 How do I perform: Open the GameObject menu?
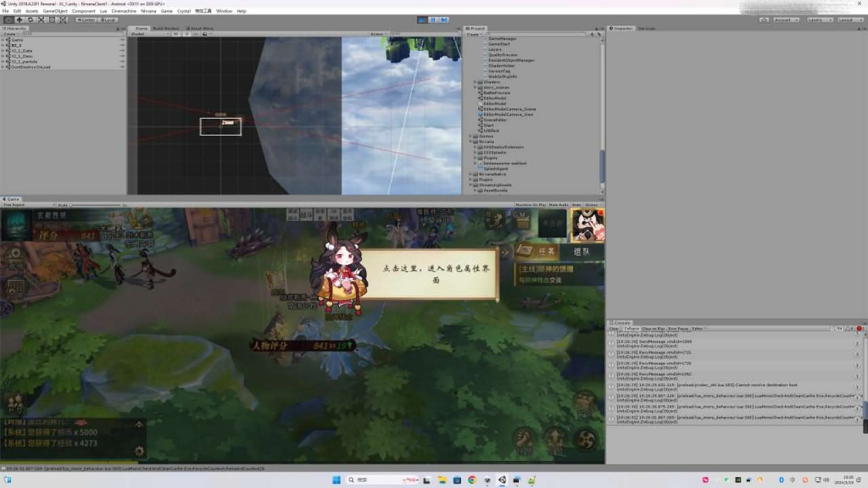(54, 11)
